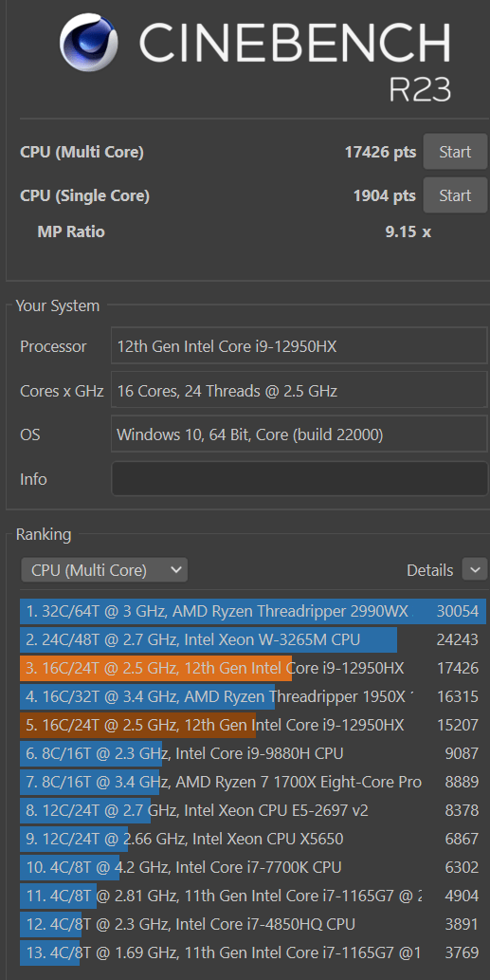Click into the Info input field
Screen dimensions: 490x980
pos(299,479)
